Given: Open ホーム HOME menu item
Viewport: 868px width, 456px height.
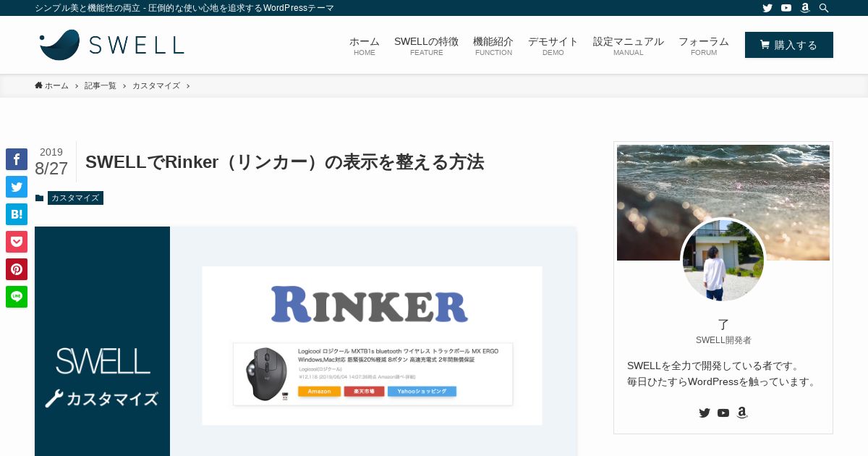Looking at the screenshot, I should tap(364, 46).
